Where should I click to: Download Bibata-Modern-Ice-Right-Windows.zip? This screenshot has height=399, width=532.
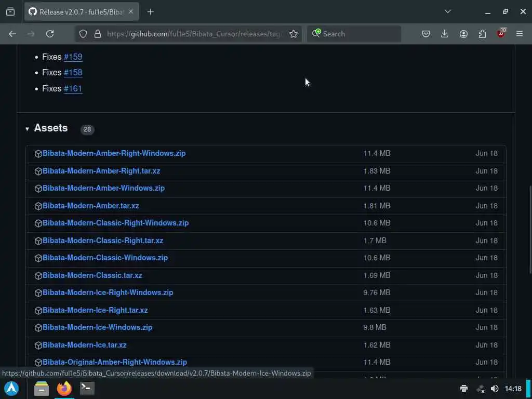(108, 292)
